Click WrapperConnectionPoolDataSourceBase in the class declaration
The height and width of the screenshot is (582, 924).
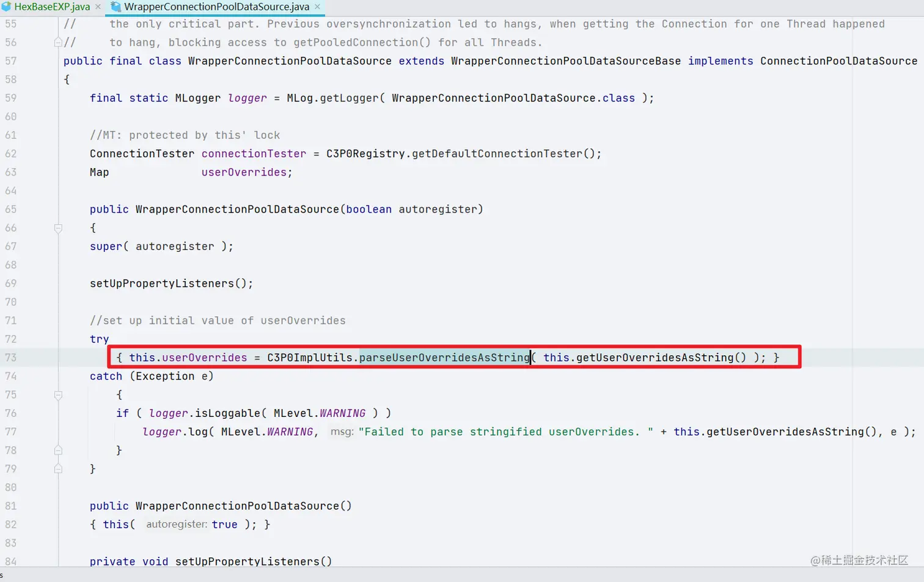pyautogui.click(x=566, y=61)
